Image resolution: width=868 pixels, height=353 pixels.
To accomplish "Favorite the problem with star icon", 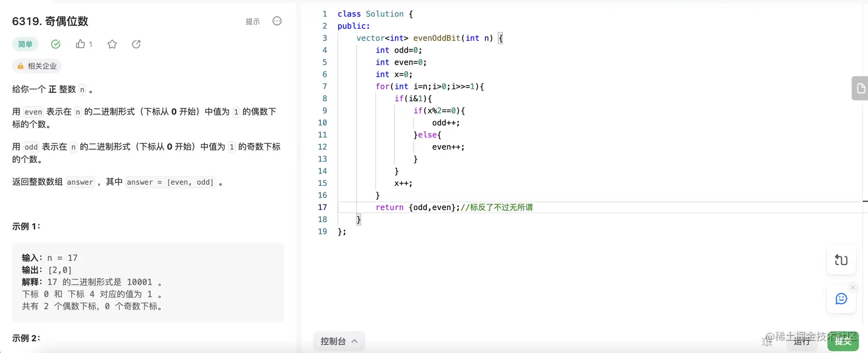I will pyautogui.click(x=112, y=44).
